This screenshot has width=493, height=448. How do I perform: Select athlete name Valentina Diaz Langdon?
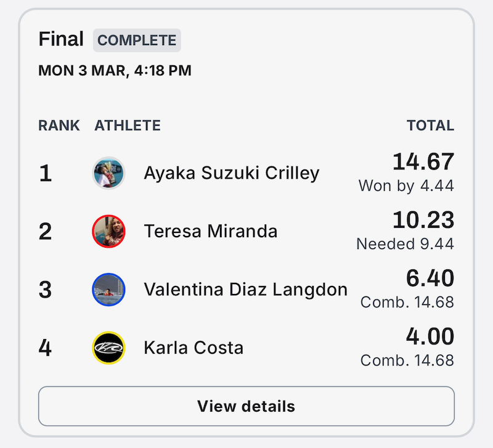pos(245,290)
